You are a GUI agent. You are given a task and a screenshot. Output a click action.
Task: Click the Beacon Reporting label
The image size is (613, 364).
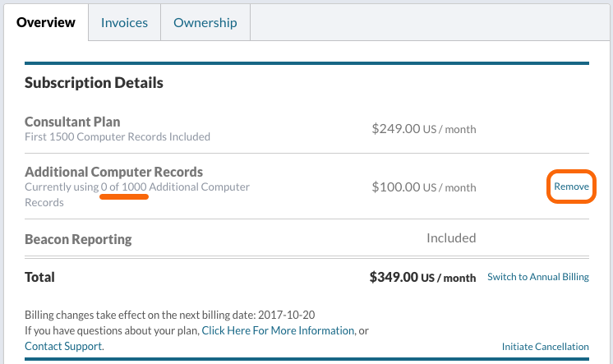(x=78, y=239)
